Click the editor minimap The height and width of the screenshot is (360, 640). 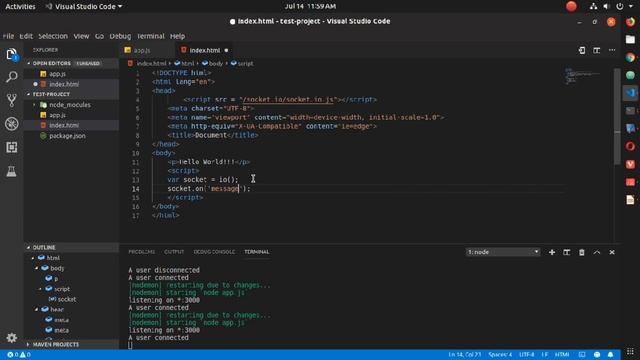pos(582,76)
